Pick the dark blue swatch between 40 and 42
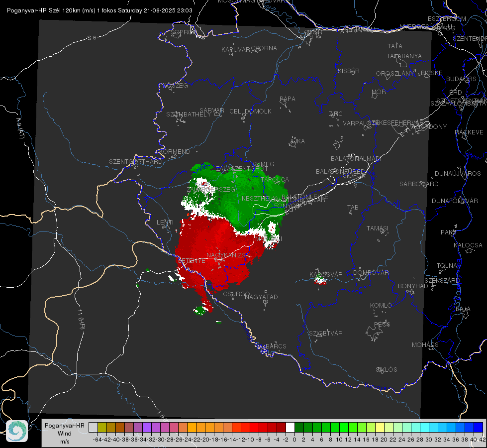The height and width of the screenshot is (448, 487). pyautogui.click(x=479, y=427)
